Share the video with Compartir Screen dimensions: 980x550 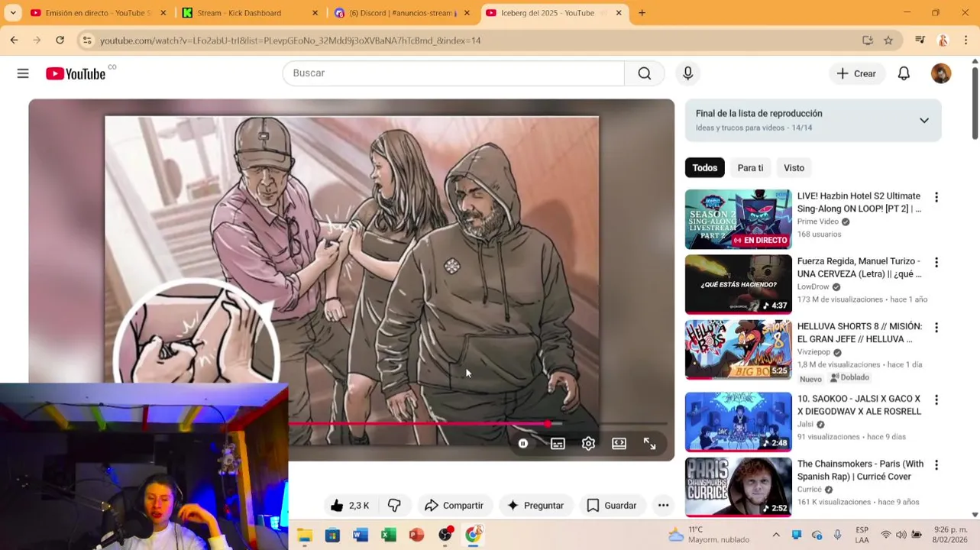454,505
